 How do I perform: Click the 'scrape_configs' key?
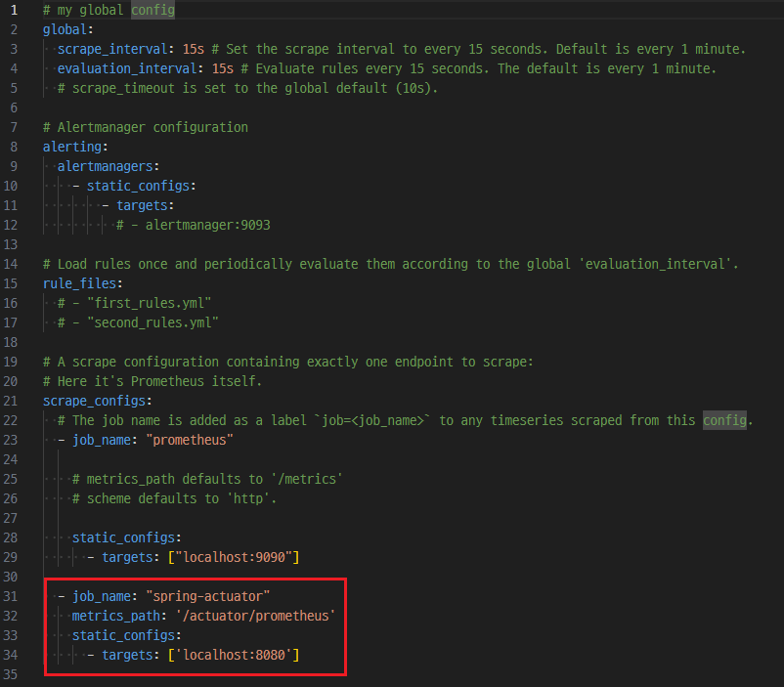click(x=94, y=401)
